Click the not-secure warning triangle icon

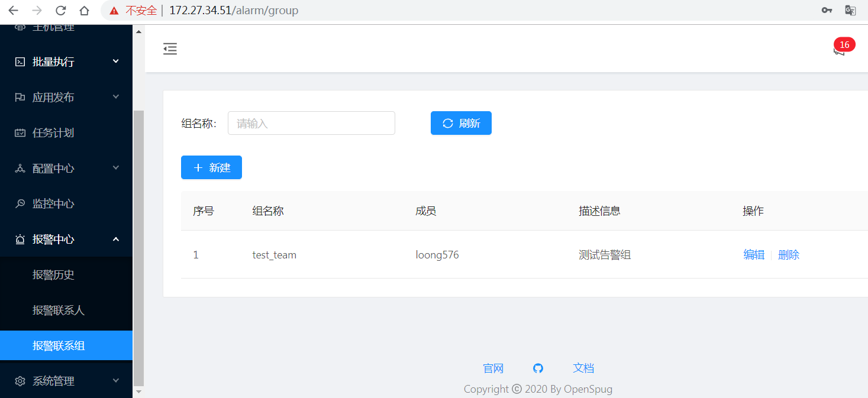click(x=114, y=11)
